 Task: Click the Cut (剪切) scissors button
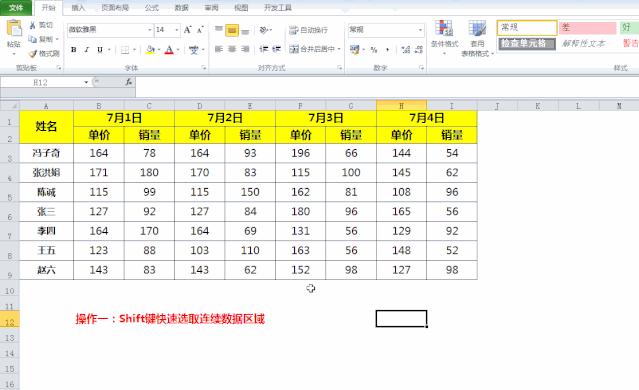coord(41,25)
